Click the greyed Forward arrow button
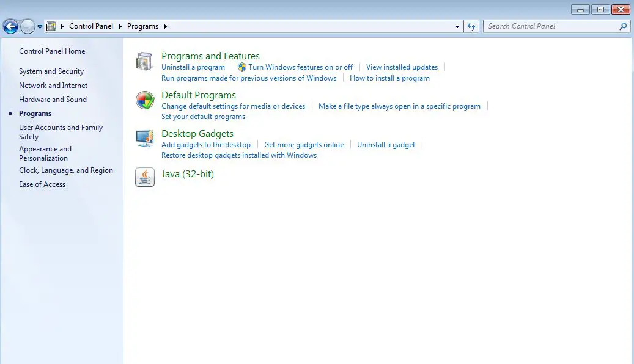The height and width of the screenshot is (364, 634). 28,27
